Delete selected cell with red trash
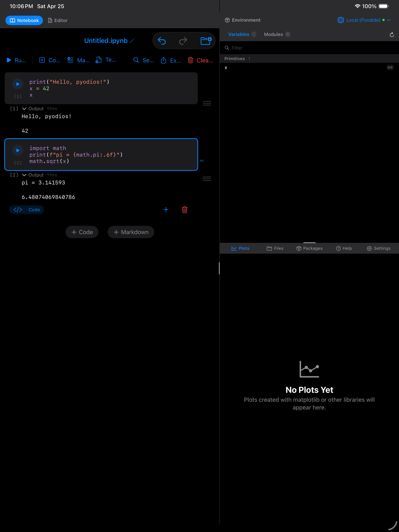 [x=185, y=210]
